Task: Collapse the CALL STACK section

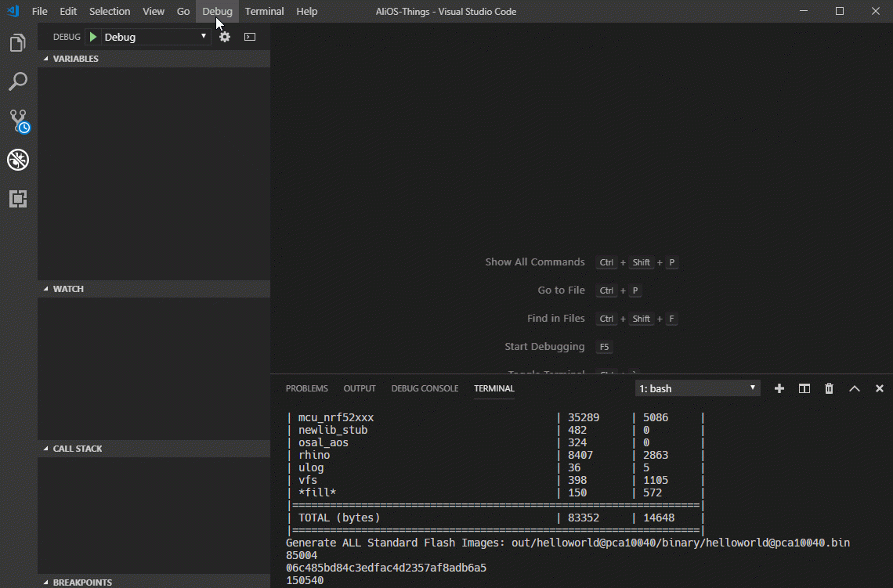Action: coord(154,449)
